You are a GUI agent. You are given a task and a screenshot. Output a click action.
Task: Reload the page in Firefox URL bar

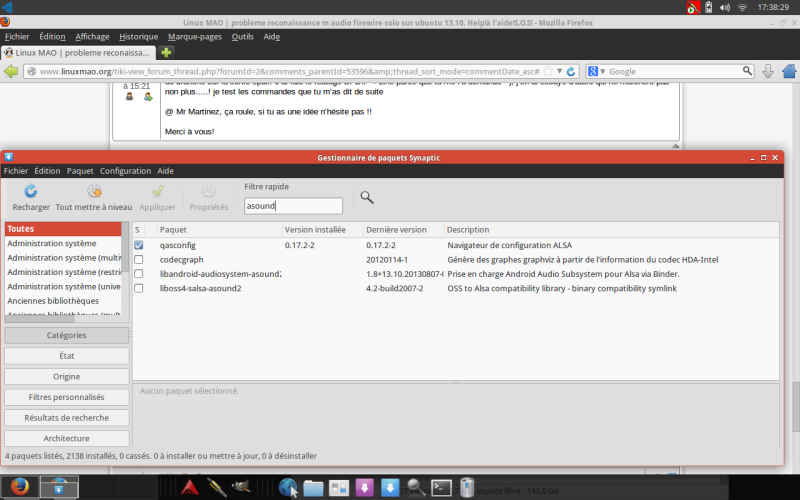(571, 71)
